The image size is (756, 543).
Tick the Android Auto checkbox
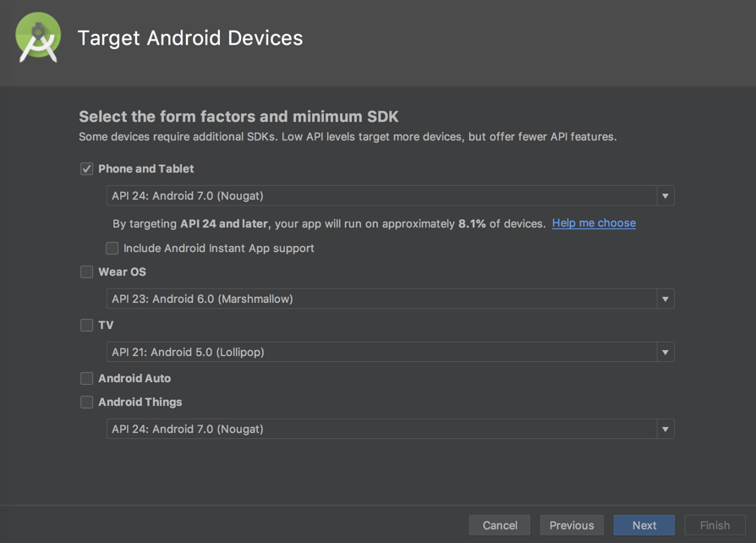(x=86, y=379)
